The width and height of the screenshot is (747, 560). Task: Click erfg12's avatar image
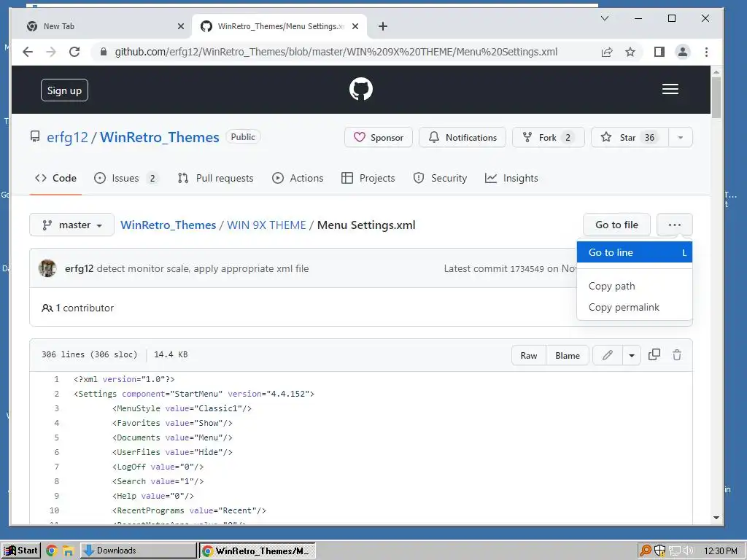(47, 268)
